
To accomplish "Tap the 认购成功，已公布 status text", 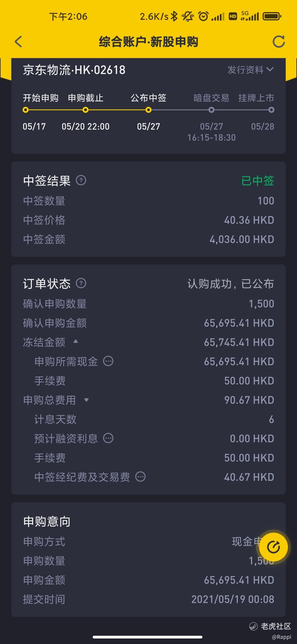I will point(231,284).
